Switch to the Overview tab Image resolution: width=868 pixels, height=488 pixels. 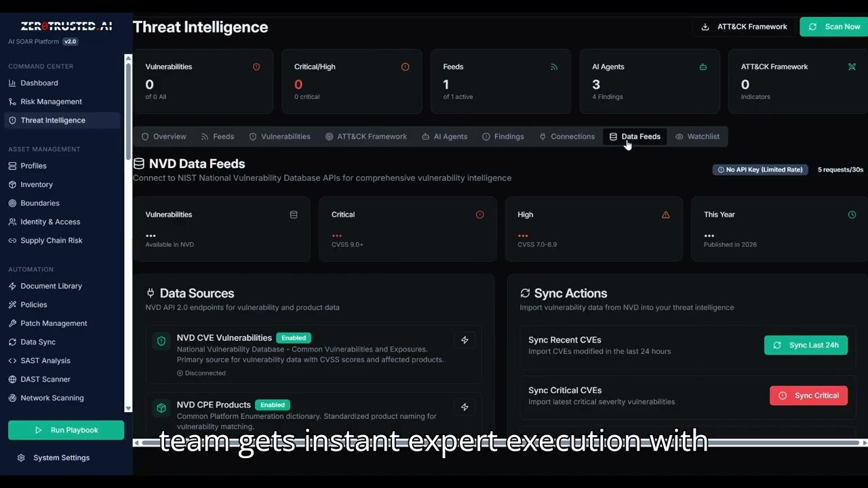(163, 136)
